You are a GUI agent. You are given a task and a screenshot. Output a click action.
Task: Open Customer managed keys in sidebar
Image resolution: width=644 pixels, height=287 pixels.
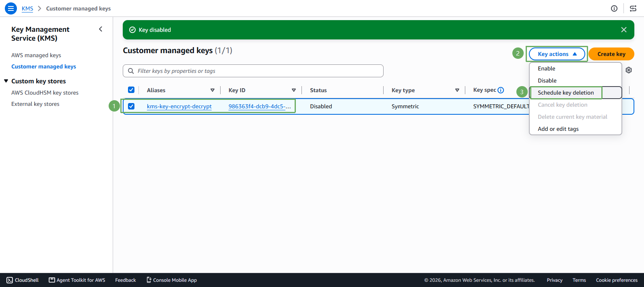point(43,66)
